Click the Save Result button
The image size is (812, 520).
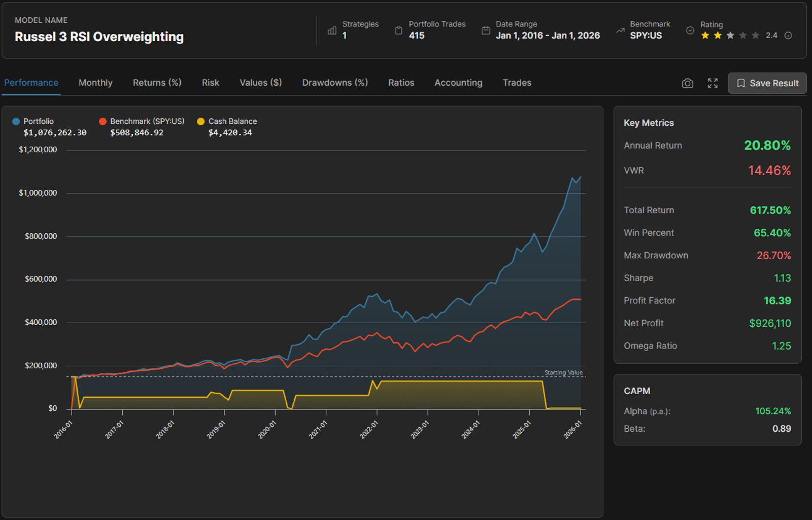pos(767,83)
